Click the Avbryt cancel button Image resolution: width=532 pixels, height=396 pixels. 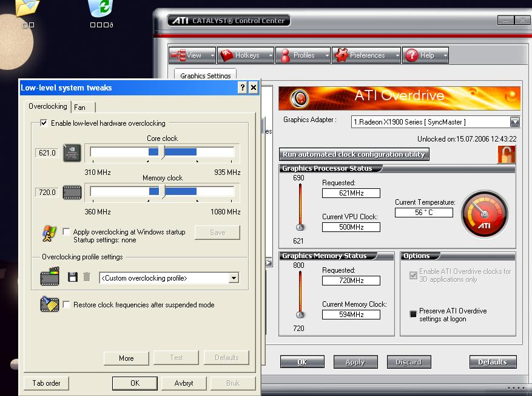point(184,383)
